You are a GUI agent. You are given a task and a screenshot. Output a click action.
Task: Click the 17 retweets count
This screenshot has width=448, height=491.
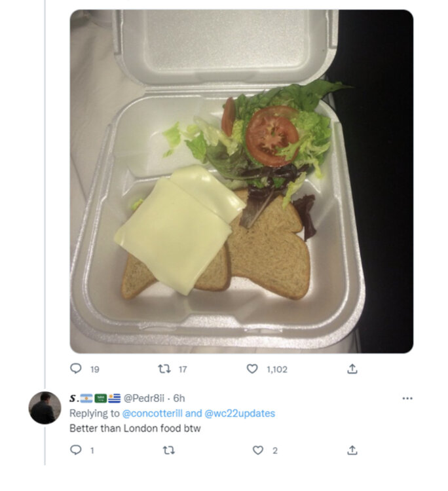(183, 369)
